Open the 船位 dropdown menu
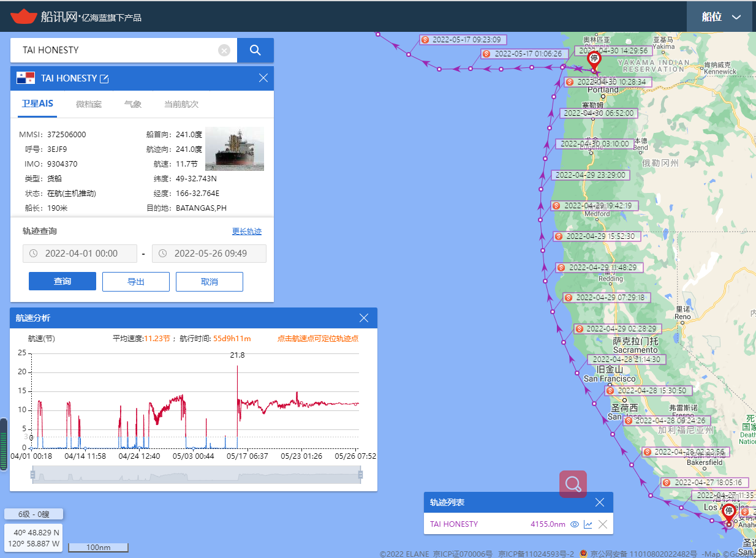 pos(721,17)
